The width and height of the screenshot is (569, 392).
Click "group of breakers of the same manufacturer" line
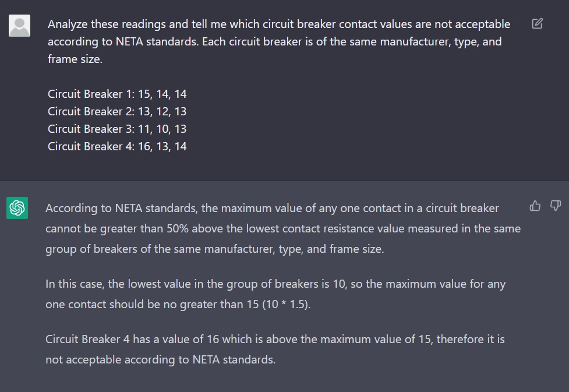coord(214,249)
